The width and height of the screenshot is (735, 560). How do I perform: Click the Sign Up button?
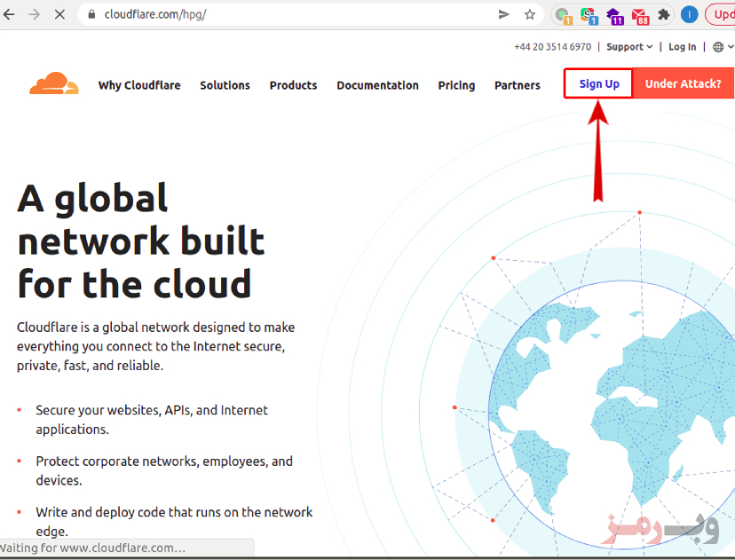(598, 83)
